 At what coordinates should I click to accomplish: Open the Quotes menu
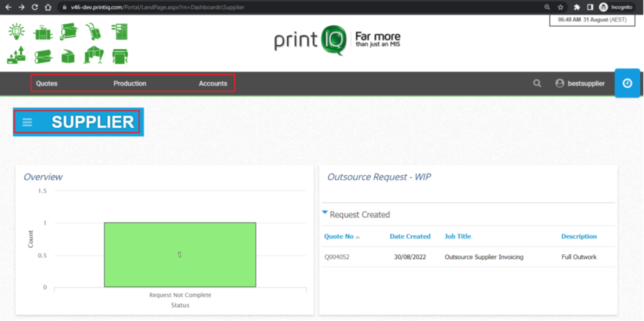pyautogui.click(x=47, y=84)
